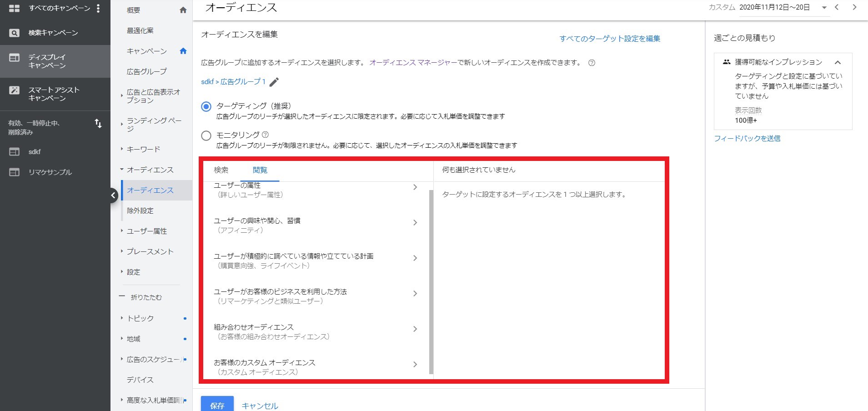
Task: Click the all campaigns grid icon
Action: click(x=14, y=8)
